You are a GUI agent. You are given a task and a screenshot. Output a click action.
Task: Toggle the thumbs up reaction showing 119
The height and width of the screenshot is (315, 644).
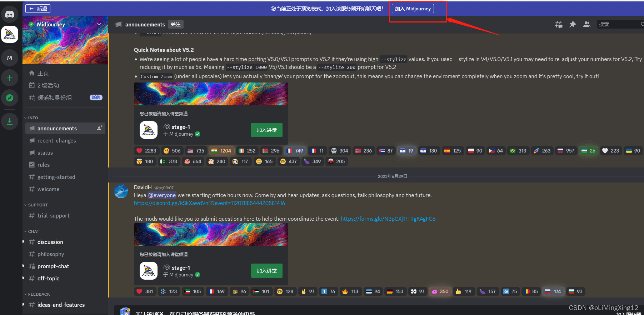click(464, 291)
